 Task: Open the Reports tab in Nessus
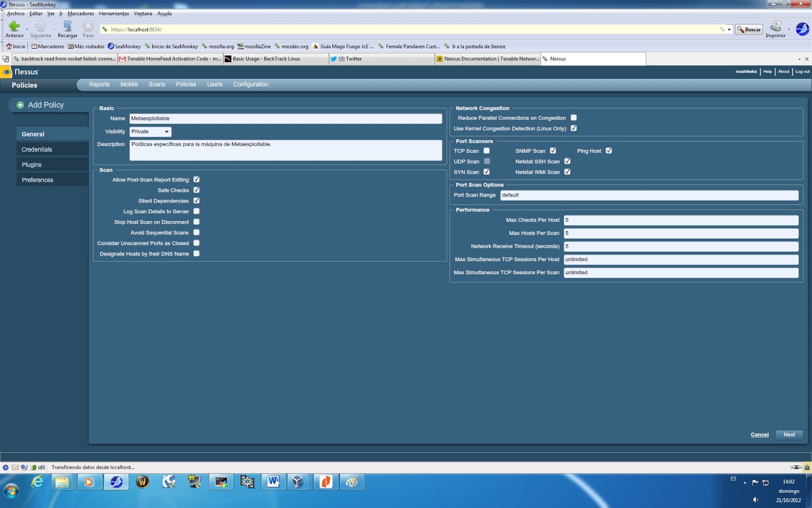point(99,84)
